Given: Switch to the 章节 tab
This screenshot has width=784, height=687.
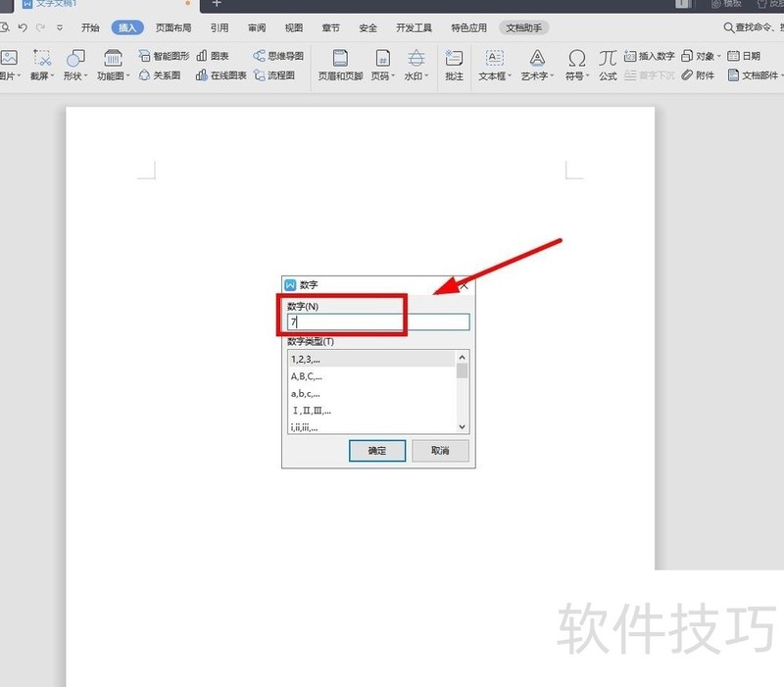Looking at the screenshot, I should [330, 28].
